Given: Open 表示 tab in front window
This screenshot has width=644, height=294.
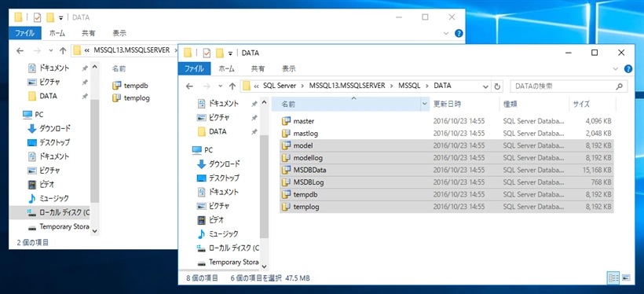Looking at the screenshot, I should coord(289,68).
